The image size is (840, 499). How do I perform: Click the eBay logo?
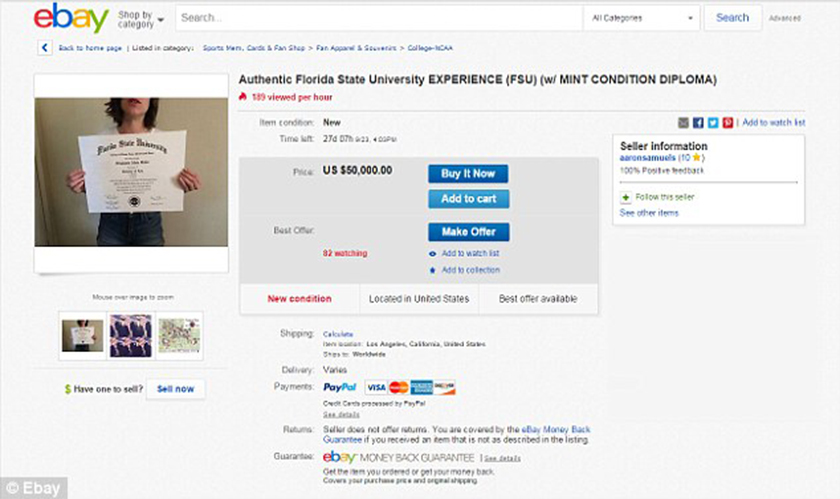point(71,18)
